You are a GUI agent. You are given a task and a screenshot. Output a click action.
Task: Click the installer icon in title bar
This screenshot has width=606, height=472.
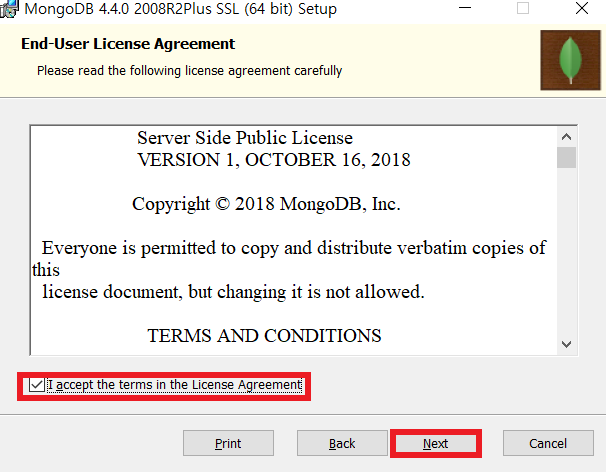[9, 9]
